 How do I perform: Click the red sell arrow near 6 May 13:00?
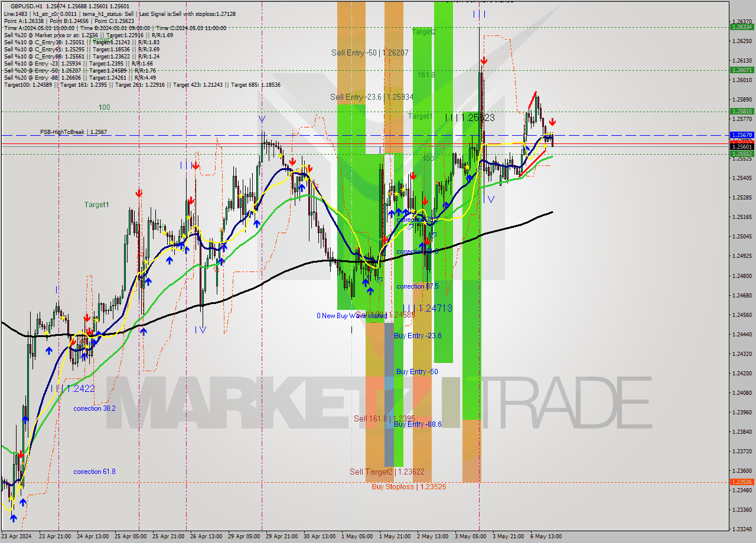(x=552, y=122)
